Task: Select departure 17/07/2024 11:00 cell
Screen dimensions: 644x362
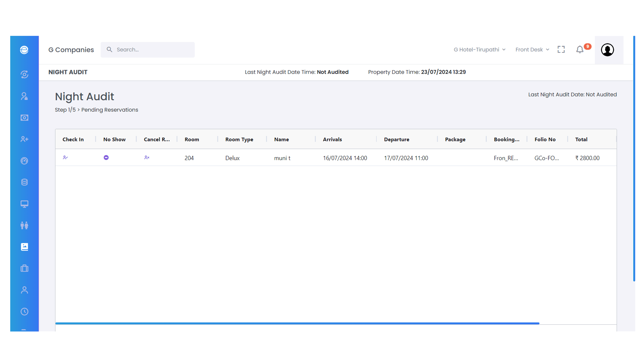Action: 406,158
